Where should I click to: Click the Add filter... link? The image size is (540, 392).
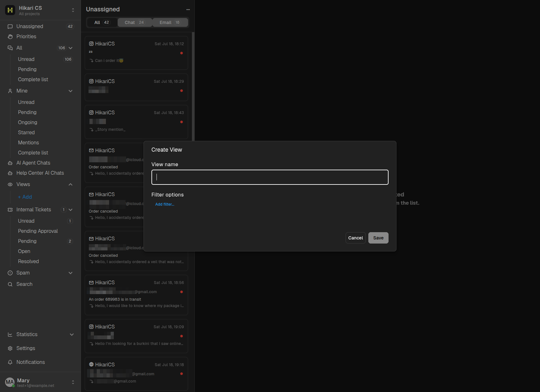tap(165, 204)
